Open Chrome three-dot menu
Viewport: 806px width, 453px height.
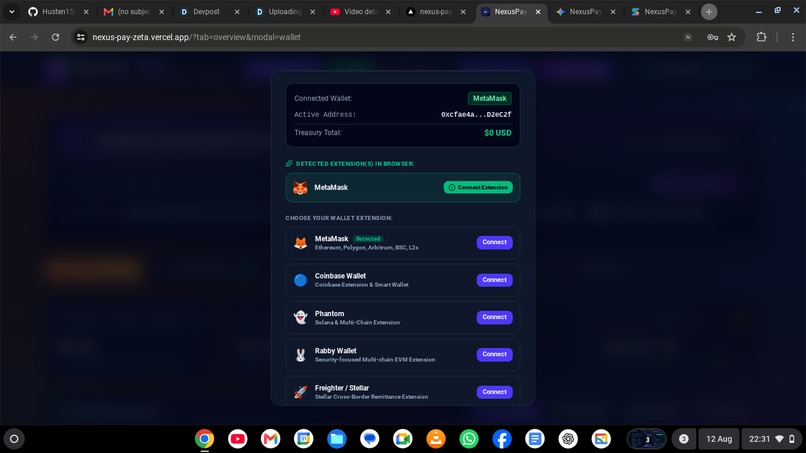pos(793,37)
